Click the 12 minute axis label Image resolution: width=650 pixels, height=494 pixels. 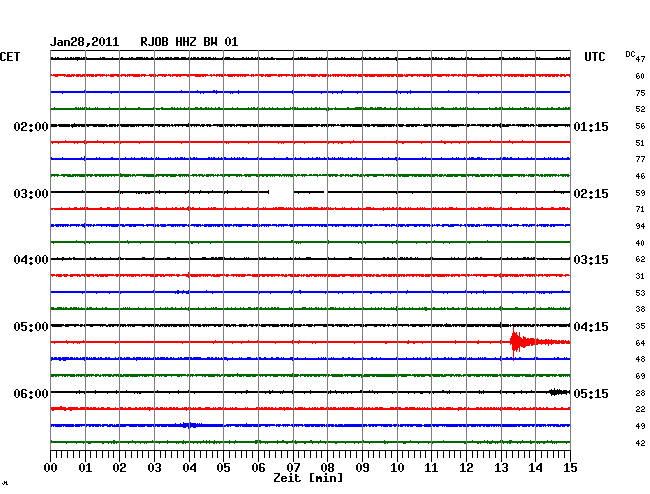pos(466,468)
